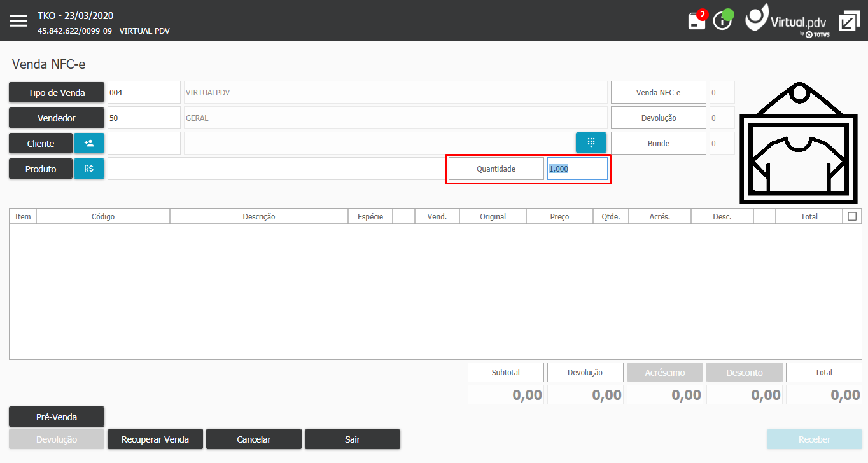Click the Qtde. column header
This screenshot has height=463, width=868.
click(x=611, y=216)
